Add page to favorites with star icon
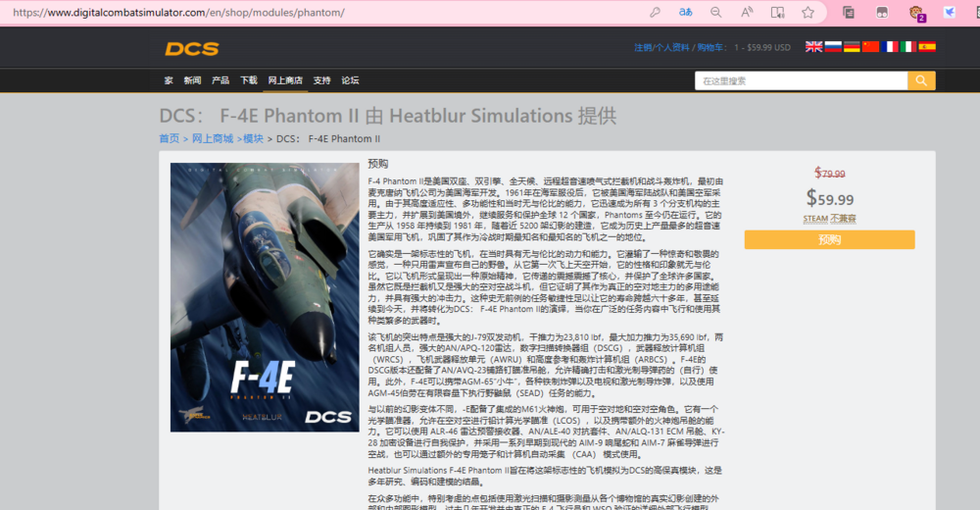This screenshot has width=980, height=510. click(808, 12)
